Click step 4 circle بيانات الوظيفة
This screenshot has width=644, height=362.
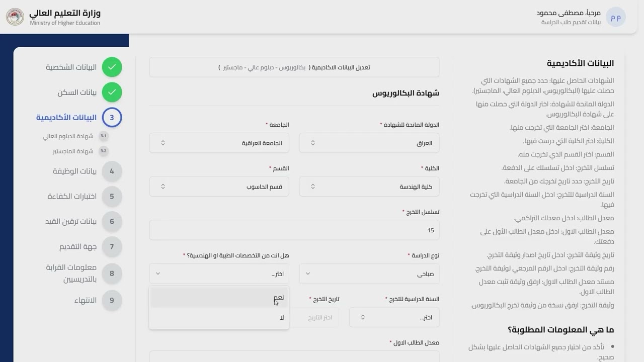pyautogui.click(x=112, y=171)
